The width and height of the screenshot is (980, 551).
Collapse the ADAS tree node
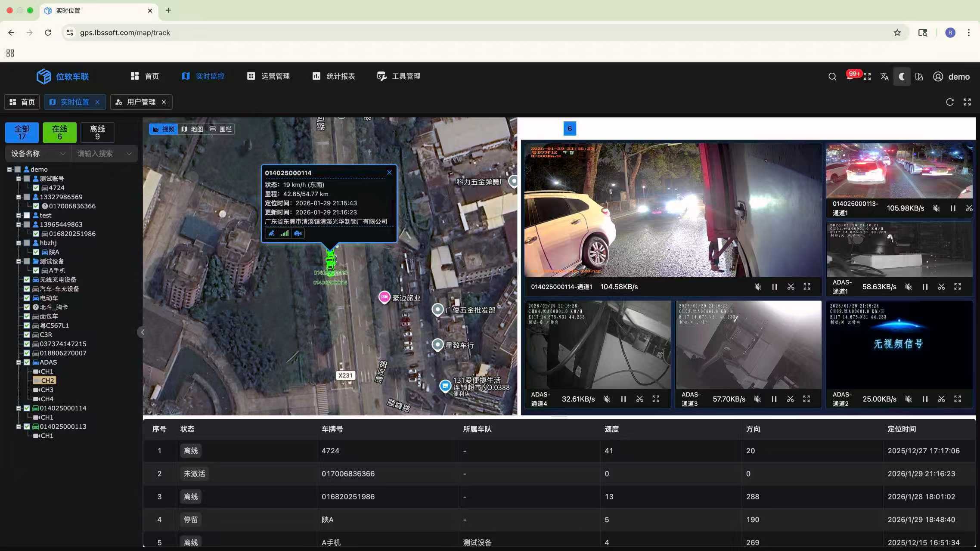coord(19,362)
